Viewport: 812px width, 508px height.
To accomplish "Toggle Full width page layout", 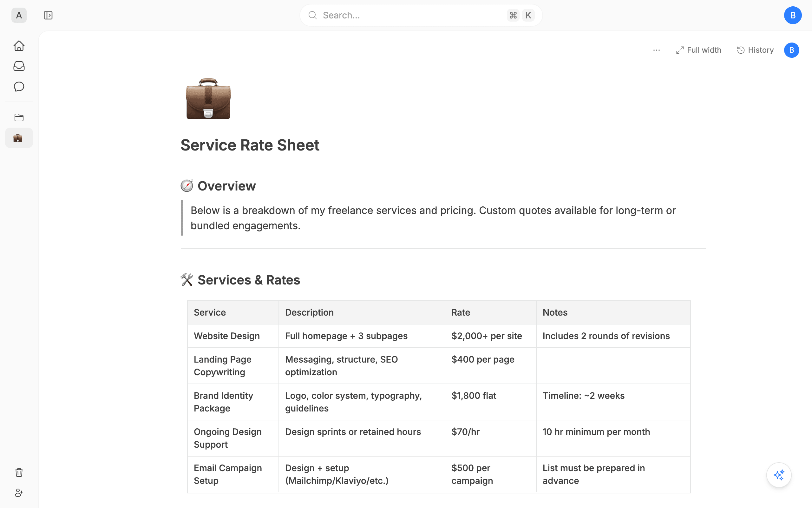I will (x=698, y=50).
